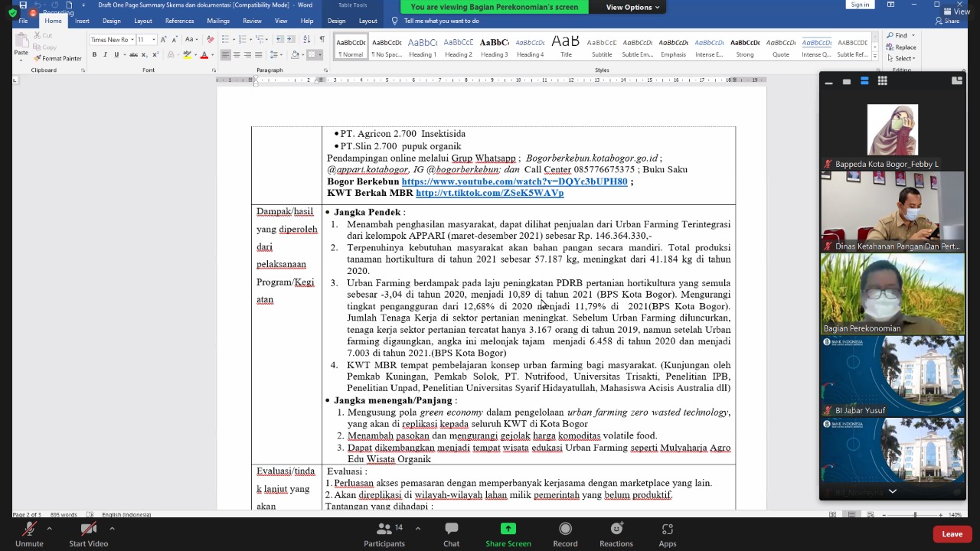Decrease paragraph indent

tap(279, 40)
